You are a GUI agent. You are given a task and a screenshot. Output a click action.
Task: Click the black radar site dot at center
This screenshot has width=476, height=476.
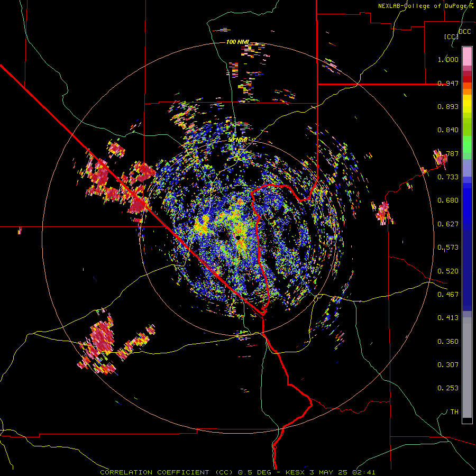coord(239,237)
